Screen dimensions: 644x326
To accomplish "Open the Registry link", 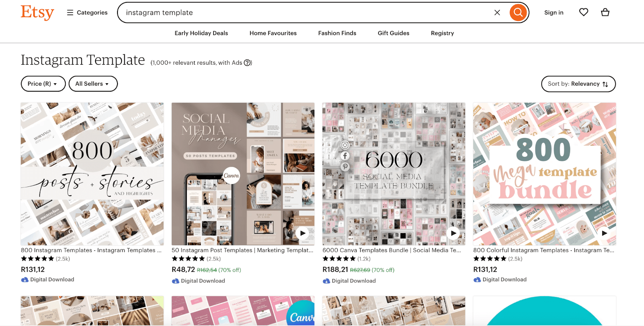I will point(442,33).
